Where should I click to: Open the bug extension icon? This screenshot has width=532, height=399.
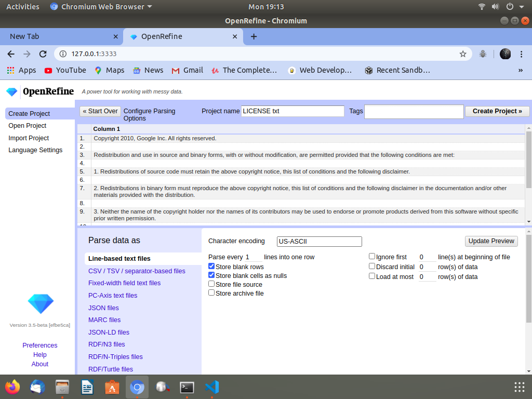(x=483, y=54)
